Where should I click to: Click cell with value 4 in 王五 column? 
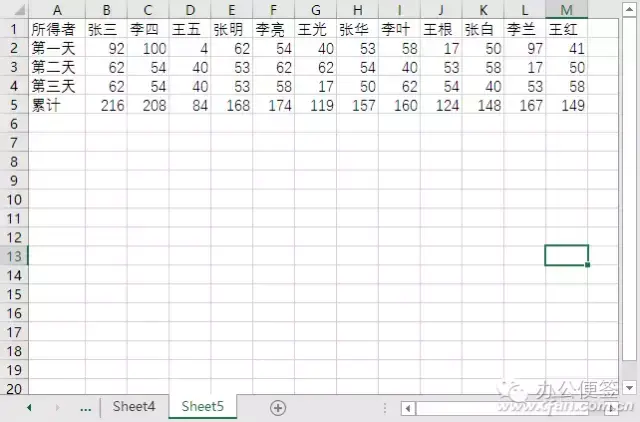coord(190,48)
